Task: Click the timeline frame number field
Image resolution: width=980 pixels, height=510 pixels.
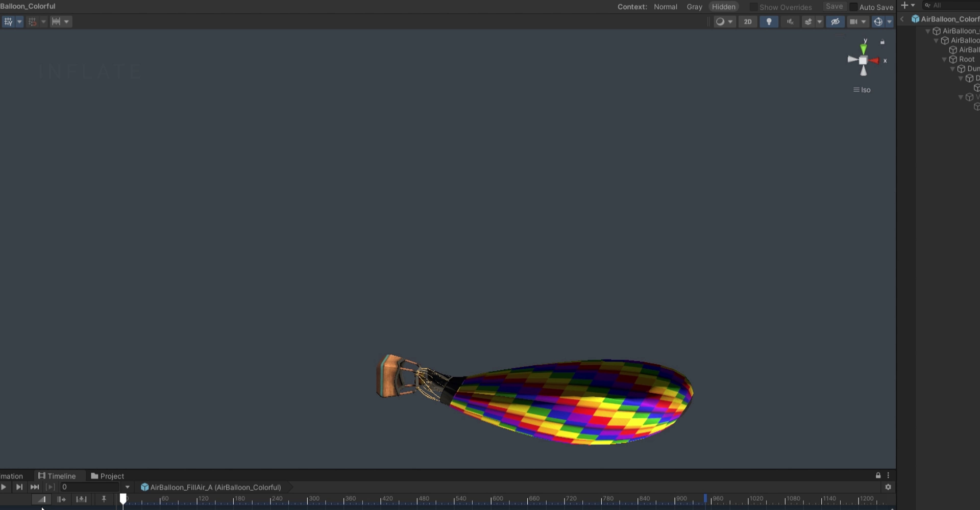Action: (x=90, y=487)
